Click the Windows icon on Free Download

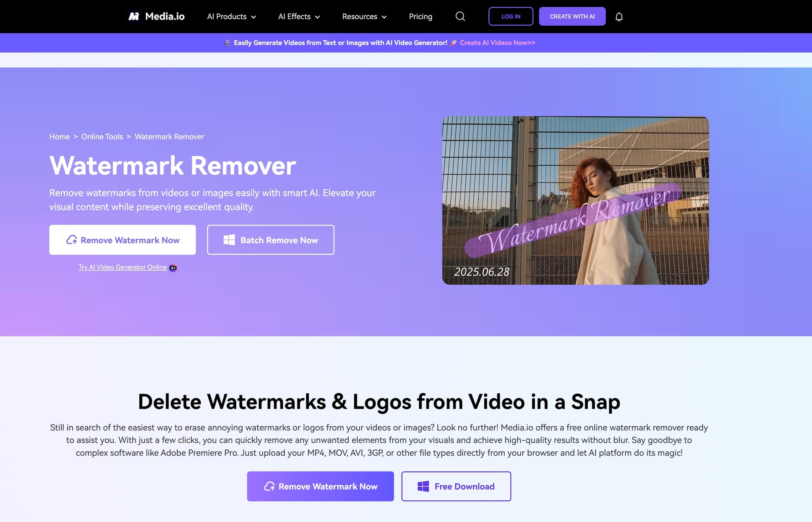(x=424, y=486)
